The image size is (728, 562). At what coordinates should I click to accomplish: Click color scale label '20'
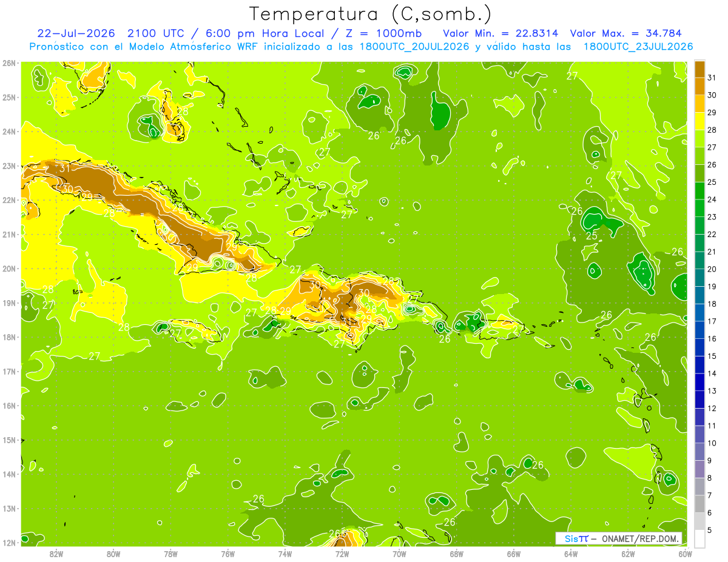712,269
